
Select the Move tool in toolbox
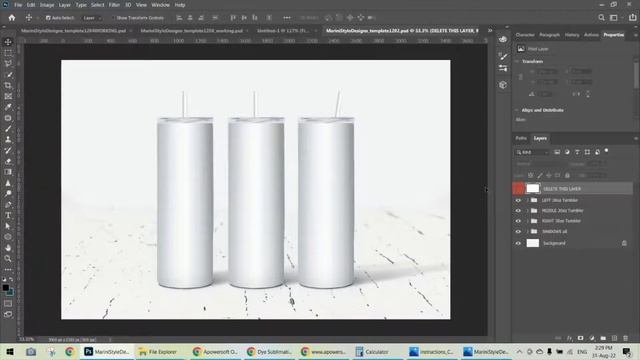tap(8, 42)
